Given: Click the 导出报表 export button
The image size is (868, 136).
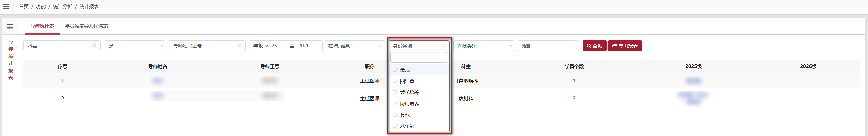Looking at the screenshot, I should click(x=625, y=46).
